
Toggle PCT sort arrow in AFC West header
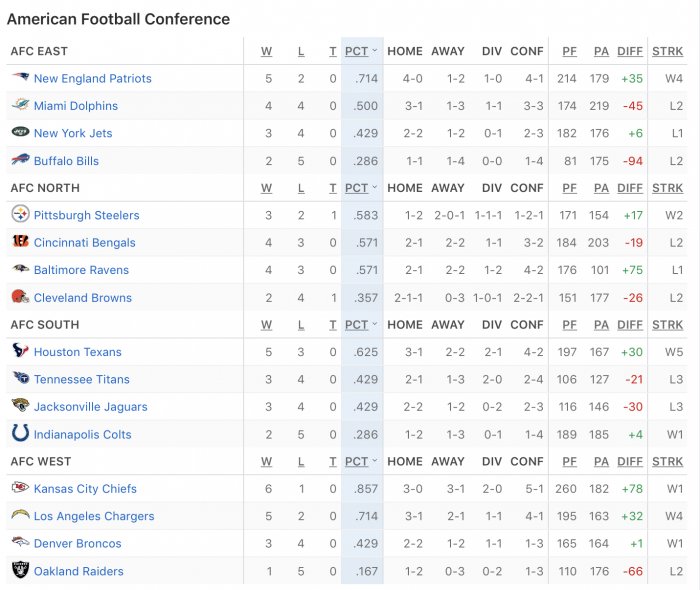coord(375,461)
